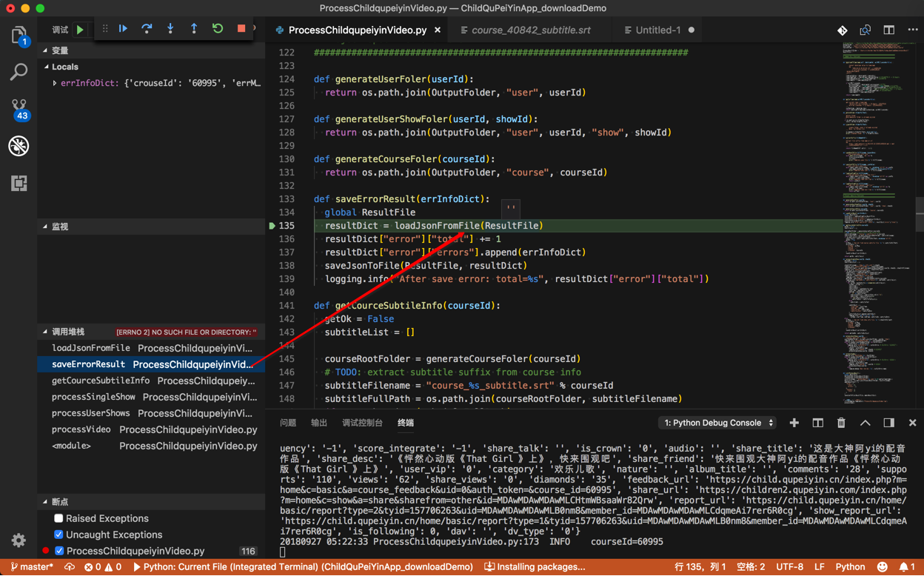Open the 终端 terminal panel tab
Screen dimensions: 924x576
[x=406, y=423]
